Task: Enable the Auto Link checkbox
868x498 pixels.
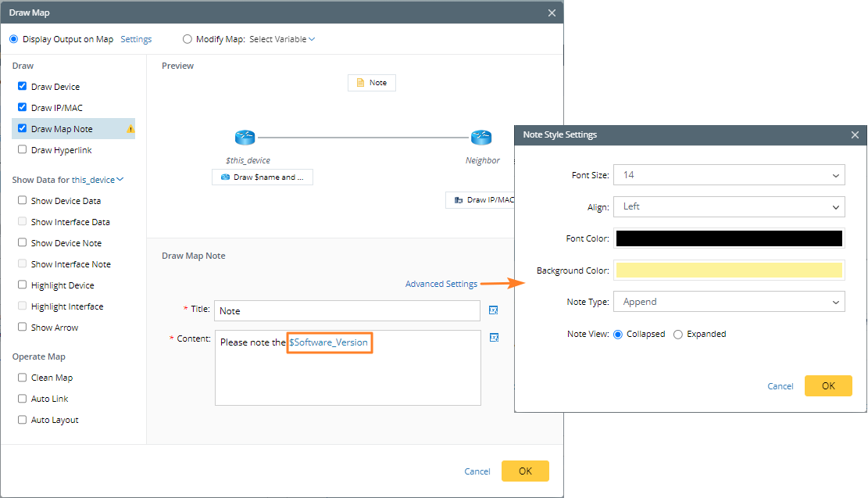Action: [x=22, y=398]
